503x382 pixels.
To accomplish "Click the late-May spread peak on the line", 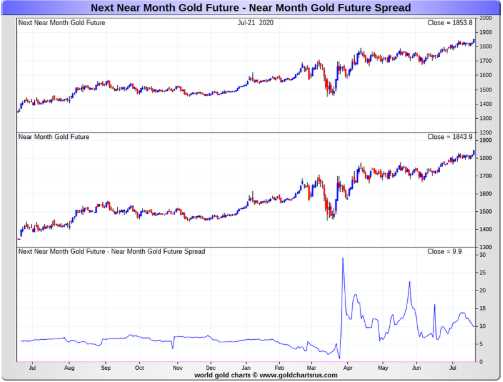I will point(409,282).
